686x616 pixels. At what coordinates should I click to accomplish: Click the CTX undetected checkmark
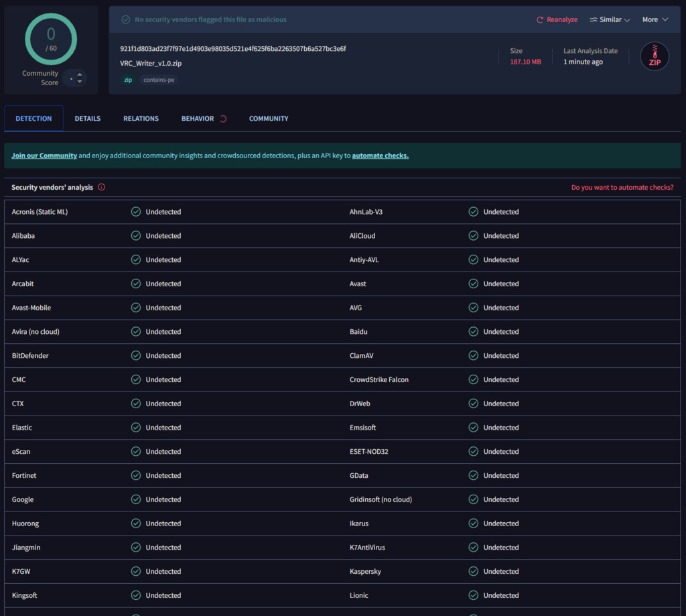click(x=136, y=404)
